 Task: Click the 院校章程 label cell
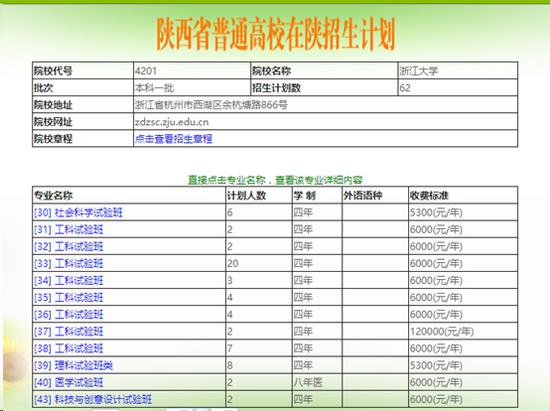(83, 139)
